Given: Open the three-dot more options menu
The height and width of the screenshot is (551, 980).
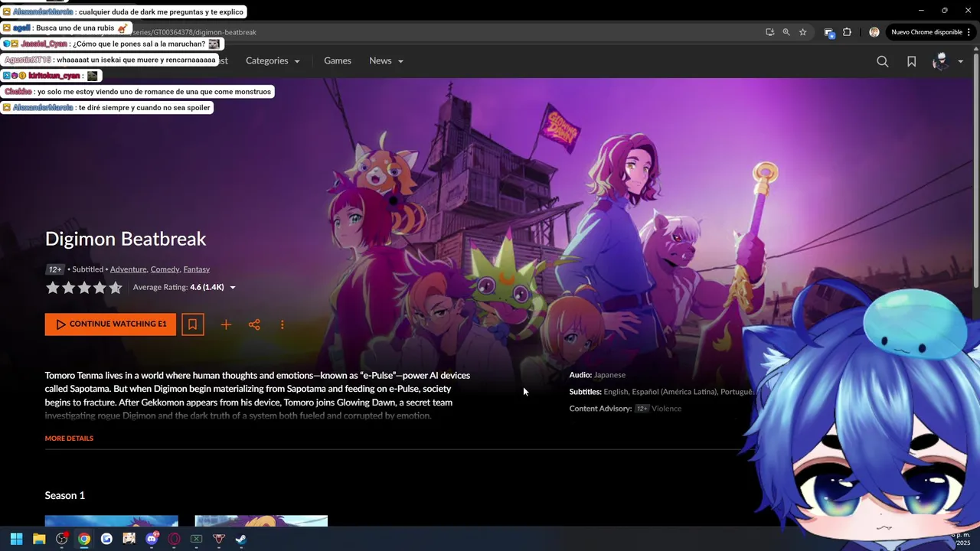Looking at the screenshot, I should [x=282, y=324].
